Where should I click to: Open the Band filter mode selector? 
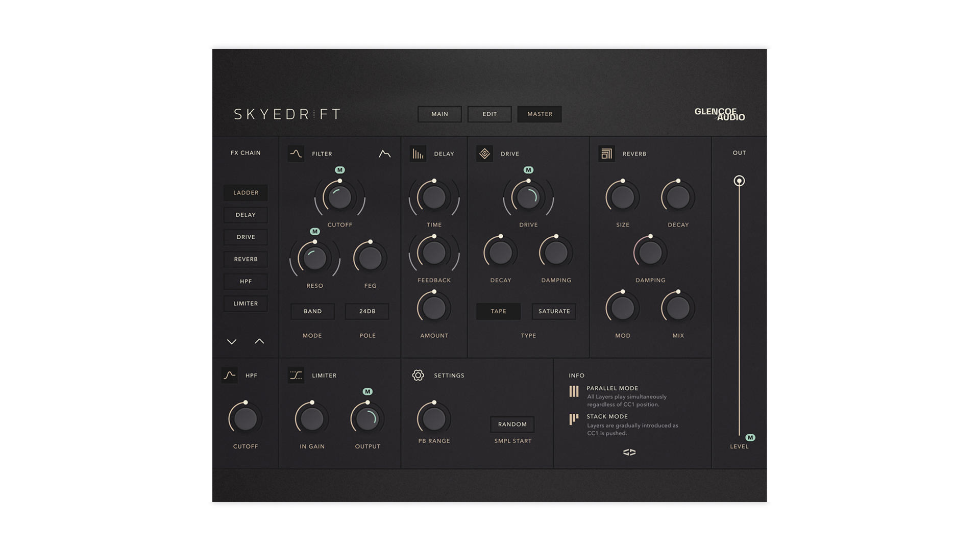312,311
